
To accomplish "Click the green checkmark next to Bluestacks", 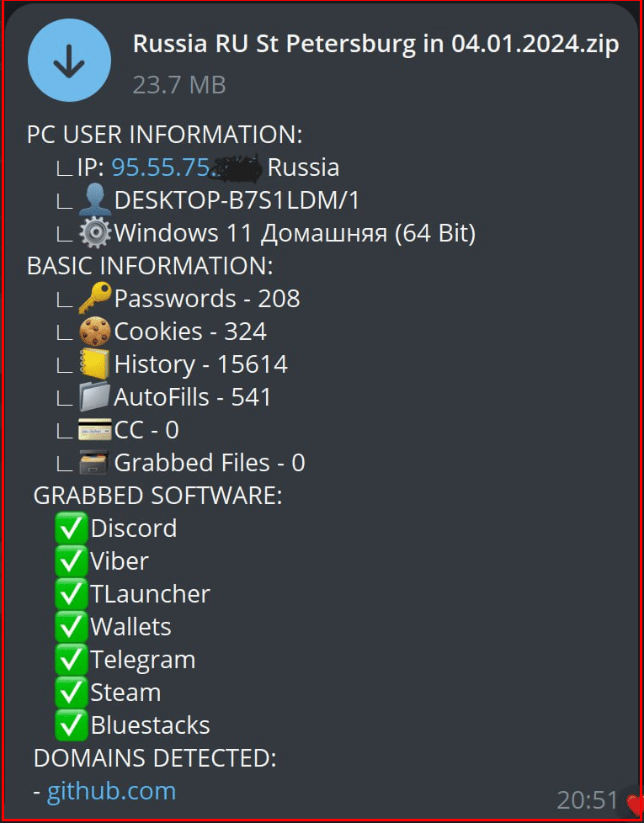I will pos(72,725).
